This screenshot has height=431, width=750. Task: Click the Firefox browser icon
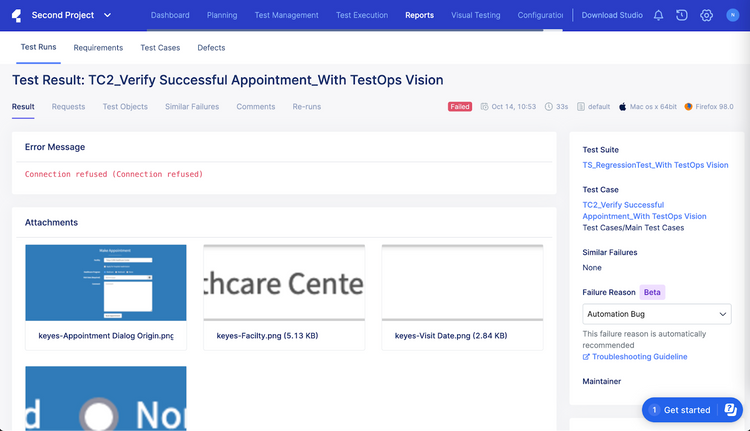tap(689, 107)
